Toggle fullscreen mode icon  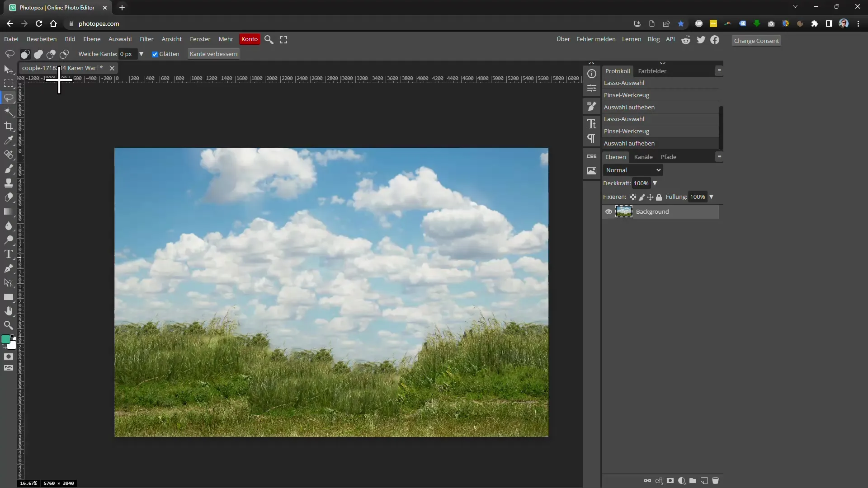[x=283, y=40]
